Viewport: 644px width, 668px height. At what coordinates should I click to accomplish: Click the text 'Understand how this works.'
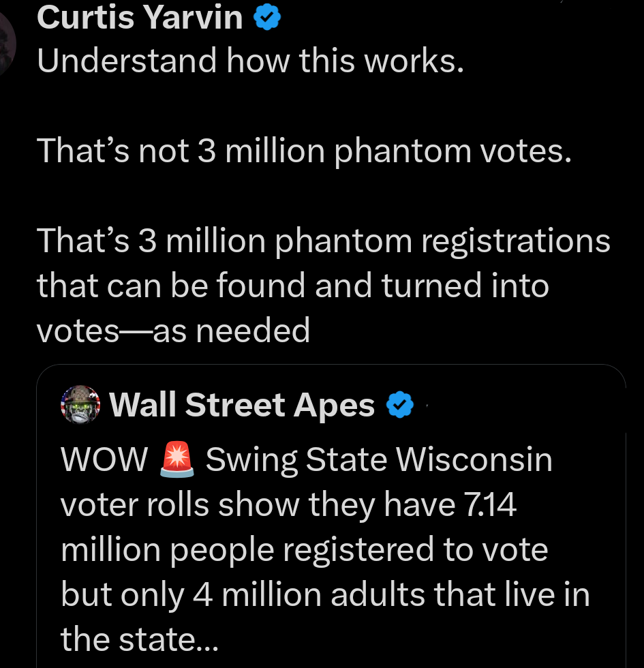coord(251,61)
